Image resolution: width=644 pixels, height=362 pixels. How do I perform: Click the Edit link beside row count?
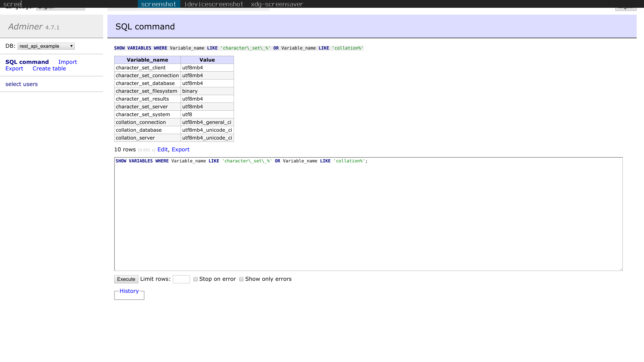tap(163, 149)
